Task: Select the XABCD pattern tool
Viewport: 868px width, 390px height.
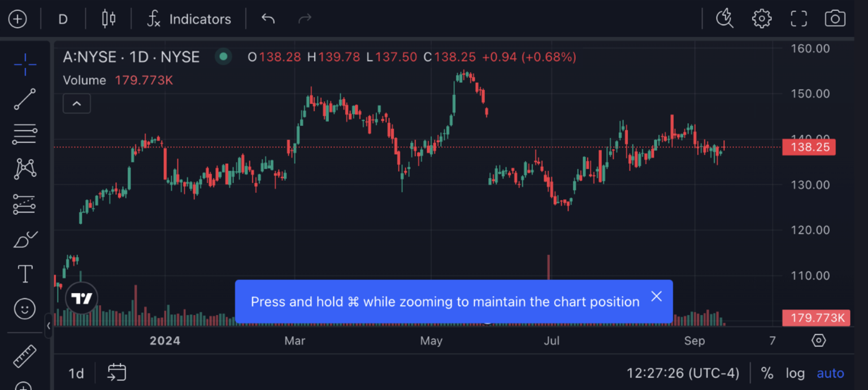Action: click(25, 168)
